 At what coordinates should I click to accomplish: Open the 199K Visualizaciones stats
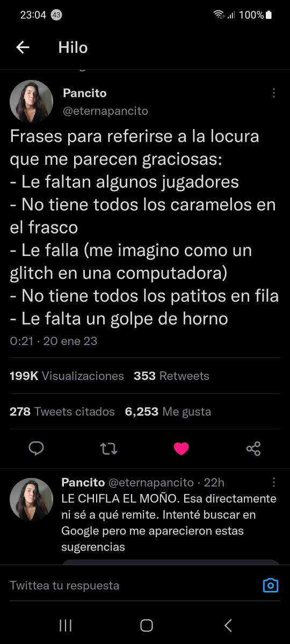67,376
